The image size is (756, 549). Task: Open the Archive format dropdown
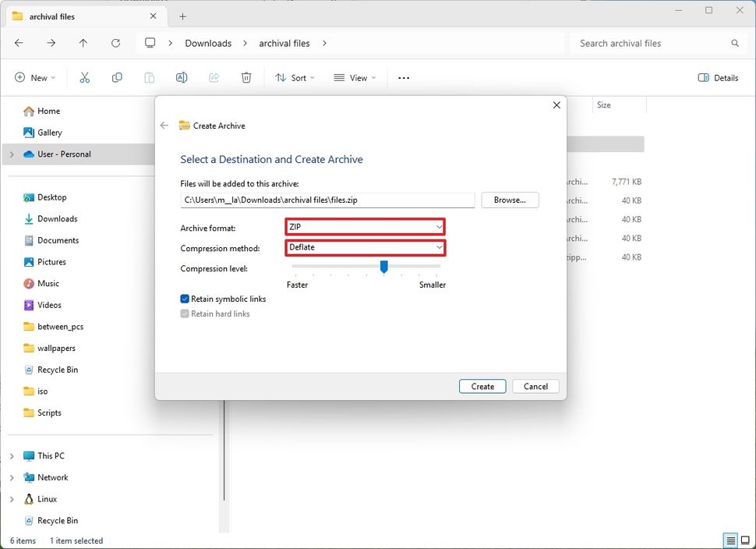pyautogui.click(x=365, y=226)
